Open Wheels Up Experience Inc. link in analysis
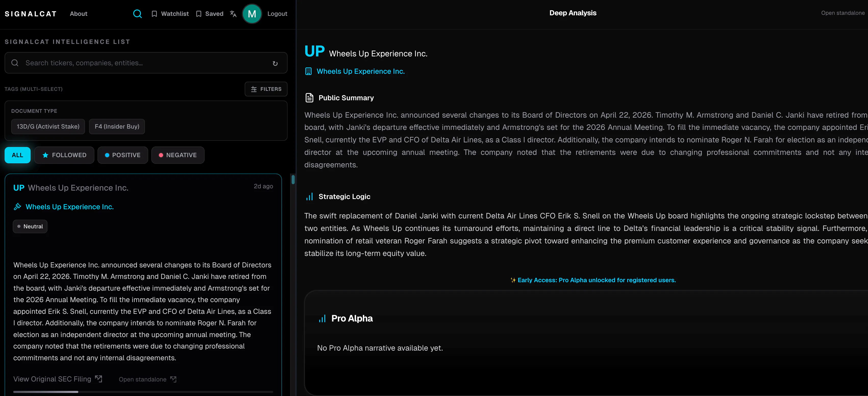 361,71
